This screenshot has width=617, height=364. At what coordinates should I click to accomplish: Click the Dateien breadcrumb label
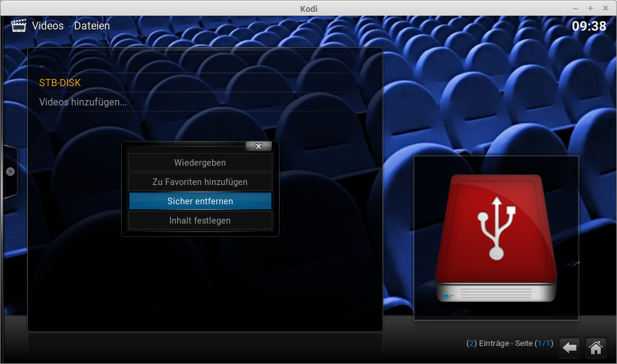coord(92,26)
